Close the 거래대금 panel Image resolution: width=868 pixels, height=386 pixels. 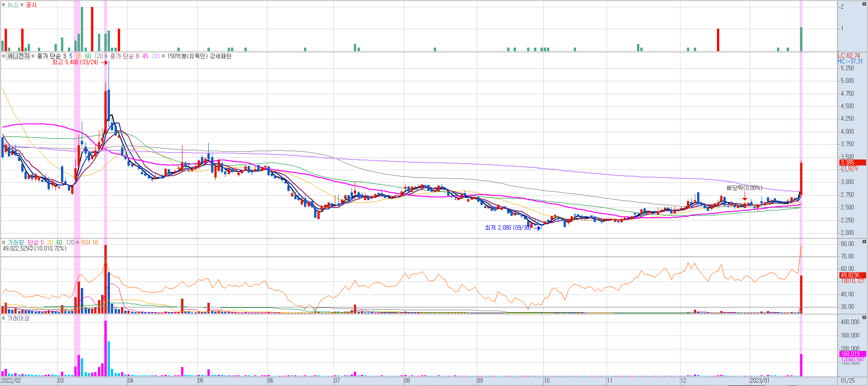pyautogui.click(x=864, y=318)
